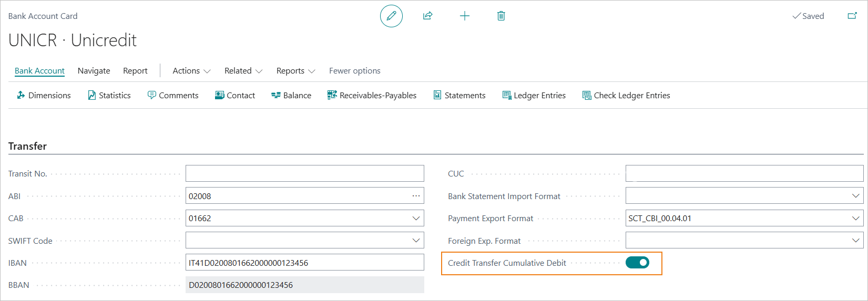Turn off Credit Transfer Cumulative Debit

[x=637, y=263]
